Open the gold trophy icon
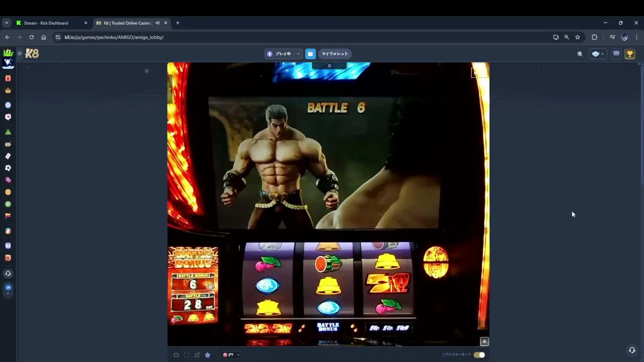 coord(629,54)
